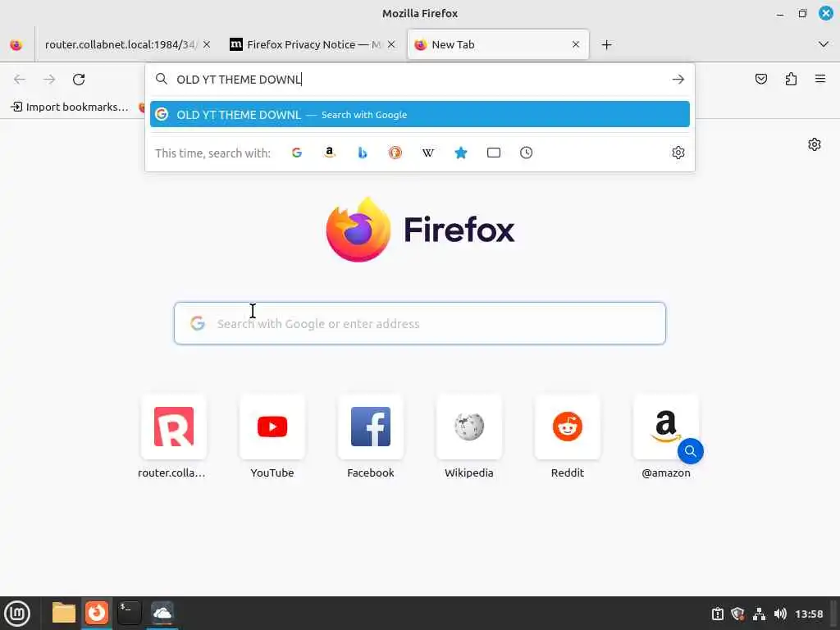Screen dimensions: 840x630
Task: Click the clock showing 13:58
Action: point(809,614)
